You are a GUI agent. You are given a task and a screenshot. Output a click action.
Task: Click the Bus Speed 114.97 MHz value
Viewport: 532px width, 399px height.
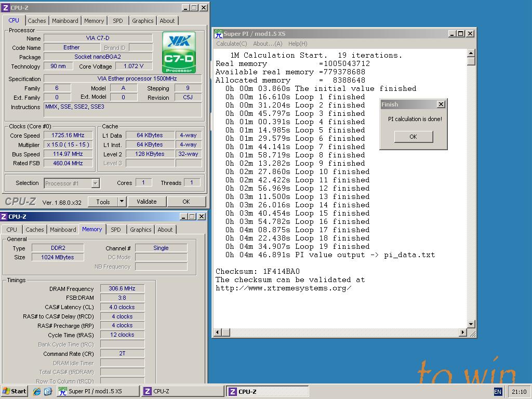[68, 154]
